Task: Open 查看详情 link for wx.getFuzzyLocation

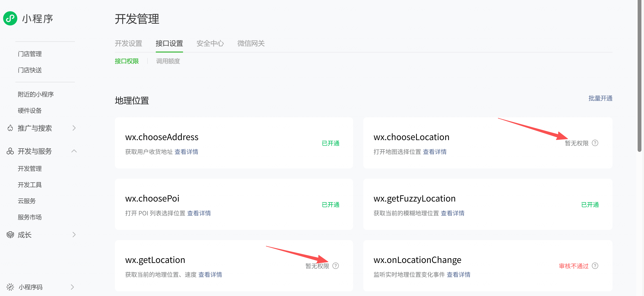Action: [x=452, y=213]
